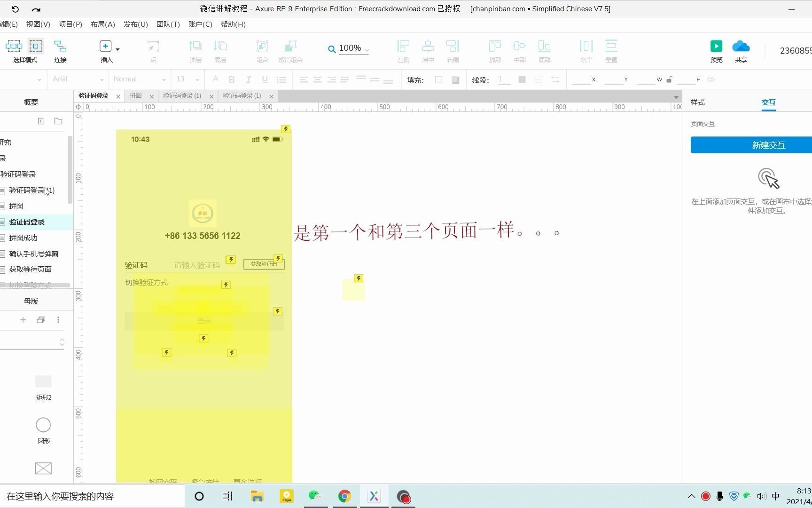Open Chrome from the taskbar
The width and height of the screenshot is (812, 508).
click(344, 496)
